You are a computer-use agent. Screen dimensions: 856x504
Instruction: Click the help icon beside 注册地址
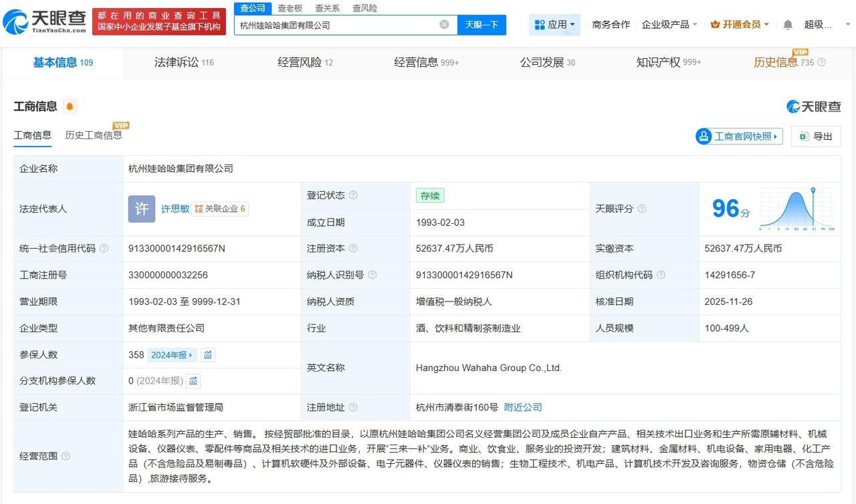tap(353, 407)
